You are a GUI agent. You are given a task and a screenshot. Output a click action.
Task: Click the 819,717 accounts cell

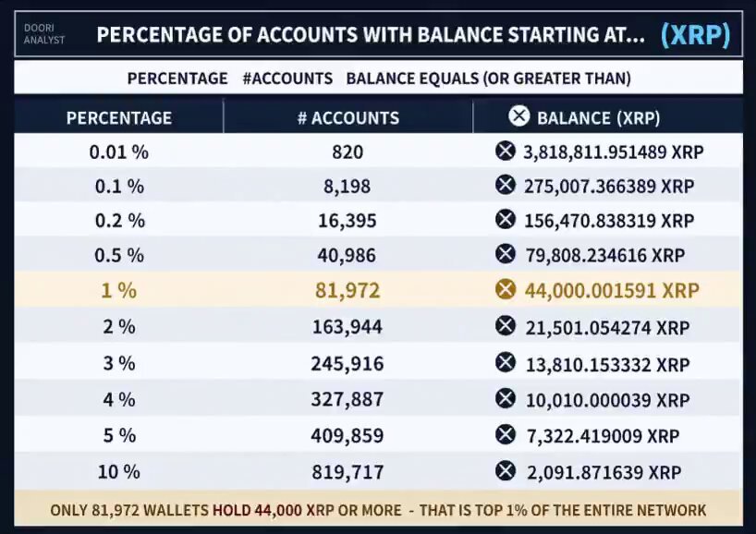pyautogui.click(x=348, y=472)
